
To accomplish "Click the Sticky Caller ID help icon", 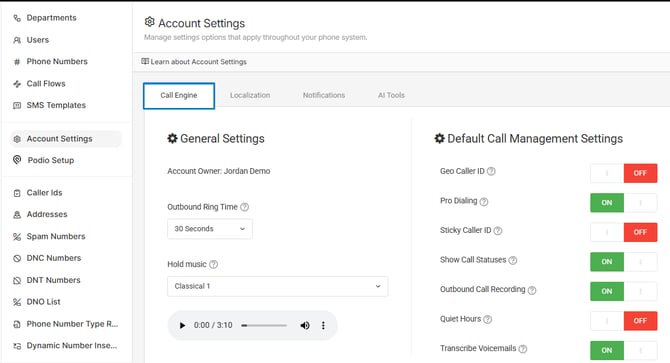I will tap(498, 231).
